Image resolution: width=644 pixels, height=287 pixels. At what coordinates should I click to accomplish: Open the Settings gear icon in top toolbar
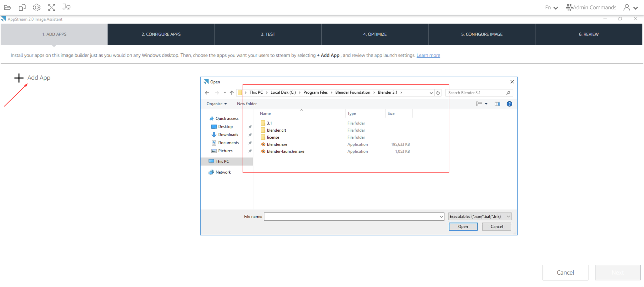click(x=37, y=7)
